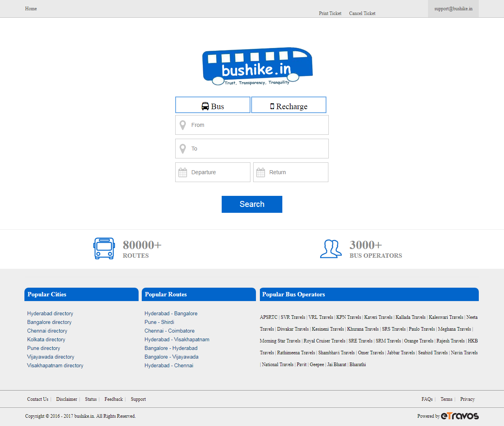The width and height of the screenshot is (504, 426).
Task: Select Bangalore - Hyderabad route
Action: (x=171, y=348)
